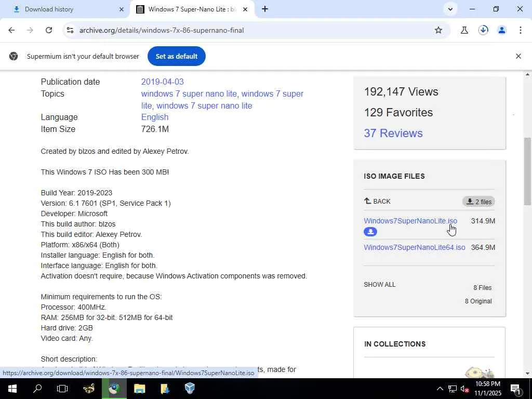Click the ISO IMAGE FILES heading
The image size is (532, 399).
coord(394,176)
